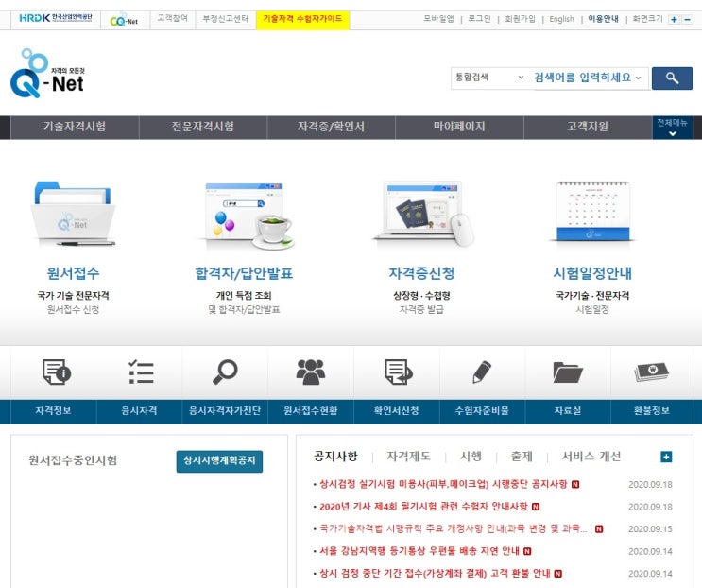Click the 회원가입 link
Viewport: 702px width, 588px height.
[x=520, y=19]
